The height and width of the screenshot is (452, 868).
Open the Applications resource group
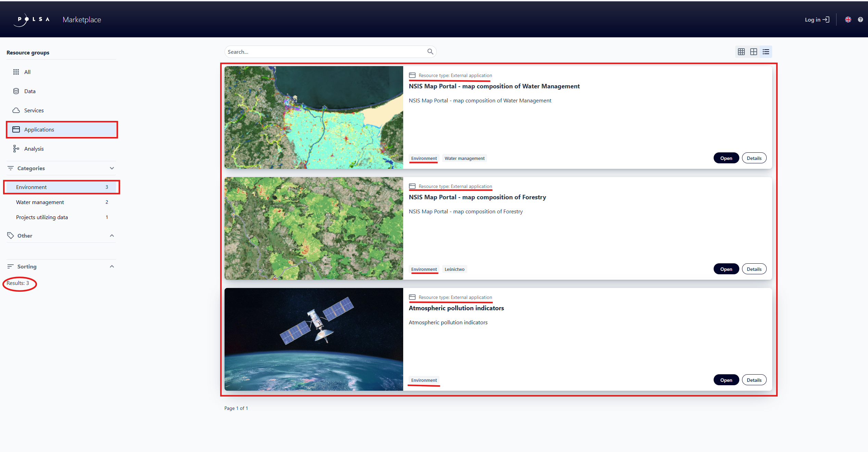(x=39, y=129)
